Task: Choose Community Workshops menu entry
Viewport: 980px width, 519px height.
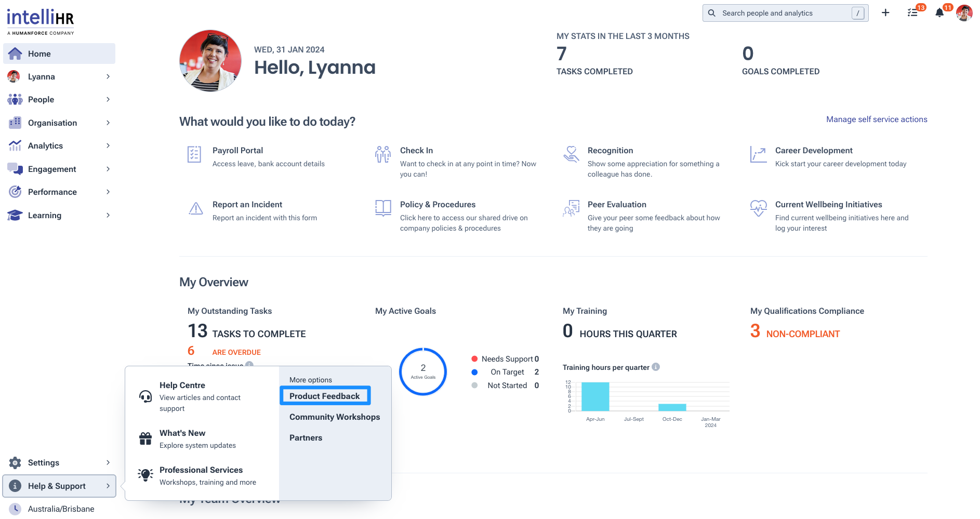Action: (x=335, y=417)
